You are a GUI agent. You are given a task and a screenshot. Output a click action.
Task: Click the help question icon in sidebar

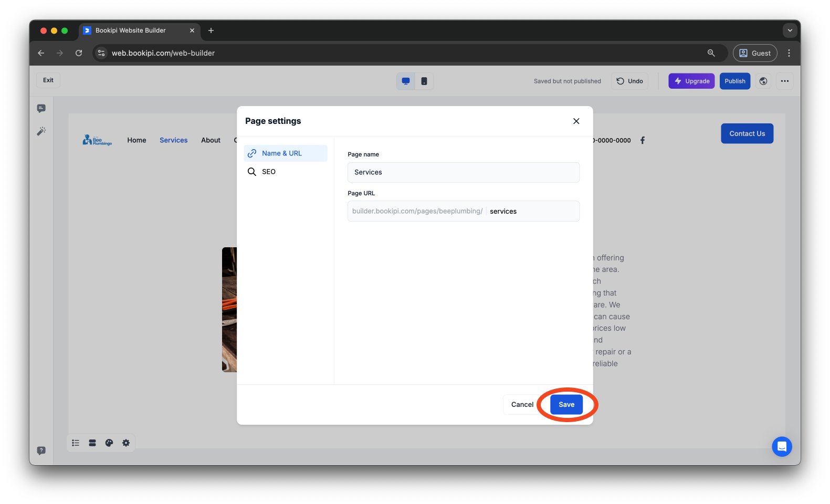point(41,450)
